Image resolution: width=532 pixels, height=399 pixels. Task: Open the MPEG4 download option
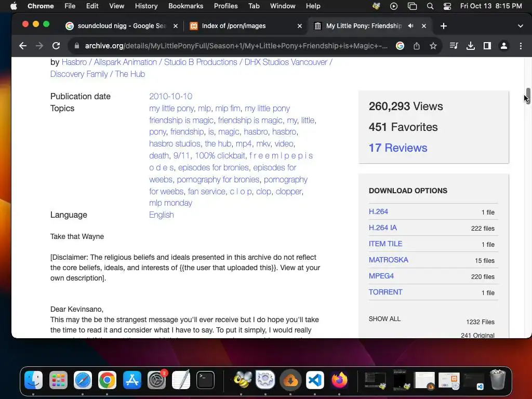(x=381, y=276)
